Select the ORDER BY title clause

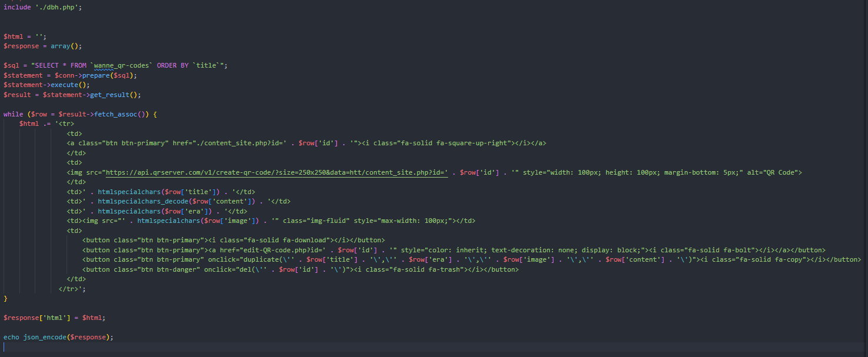[188, 65]
